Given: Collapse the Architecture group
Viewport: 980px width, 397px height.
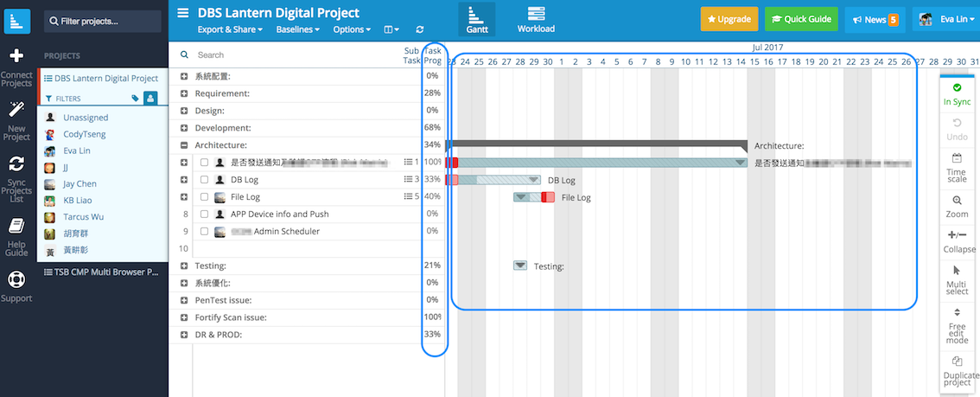Looking at the screenshot, I should coord(184,145).
